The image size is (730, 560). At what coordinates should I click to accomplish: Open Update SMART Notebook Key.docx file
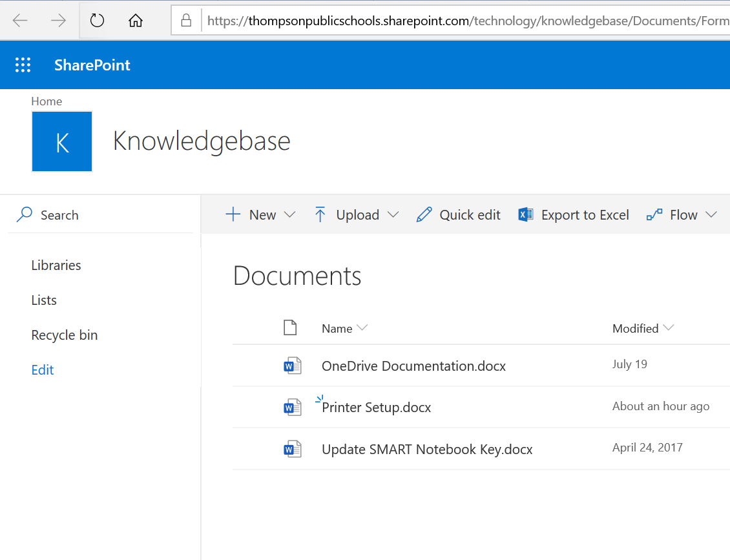click(427, 449)
